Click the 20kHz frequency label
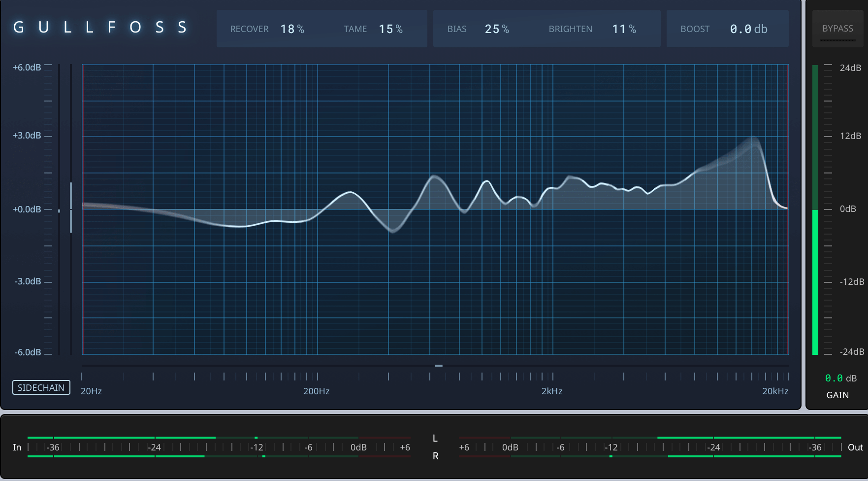This screenshot has width=868, height=481. (x=775, y=391)
